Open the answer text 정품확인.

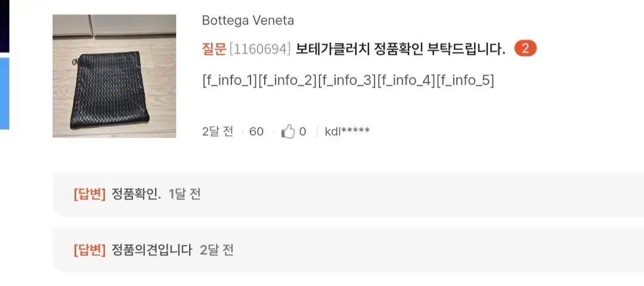click(137, 194)
